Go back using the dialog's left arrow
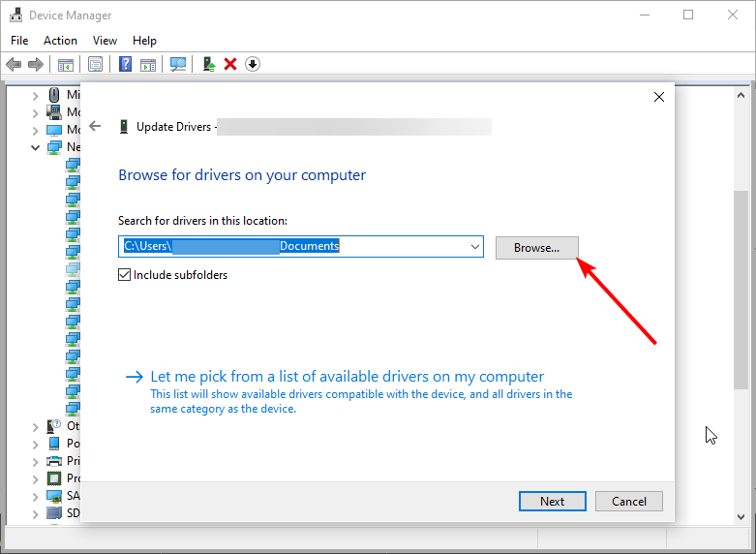756x554 pixels. coord(95,126)
